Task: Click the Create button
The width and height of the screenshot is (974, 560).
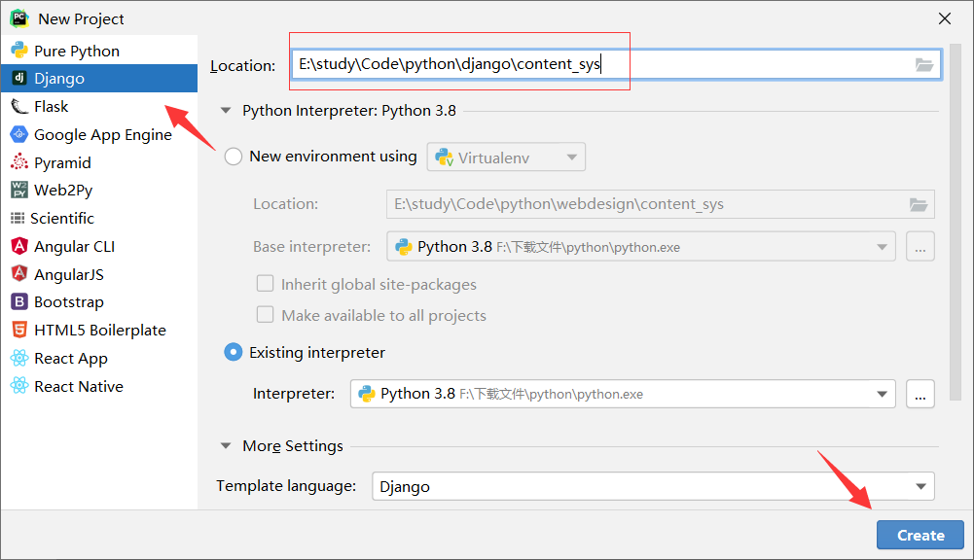Action: [x=920, y=535]
